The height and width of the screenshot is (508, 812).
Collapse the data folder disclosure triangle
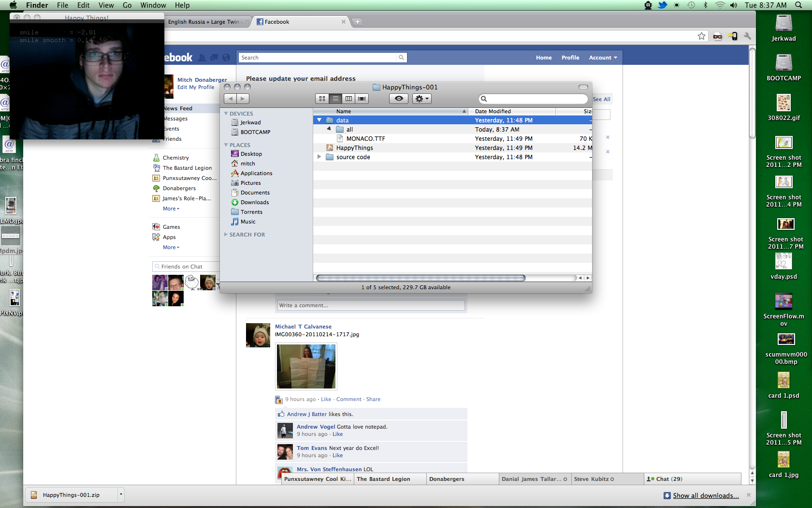click(319, 120)
